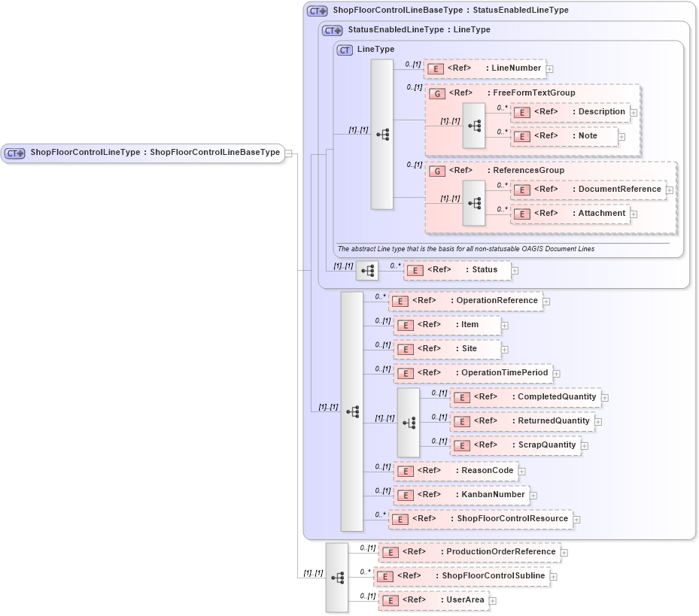699x616 pixels.
Task: Click the G group icon for FreeFormTextGroup
Action: click(437, 93)
